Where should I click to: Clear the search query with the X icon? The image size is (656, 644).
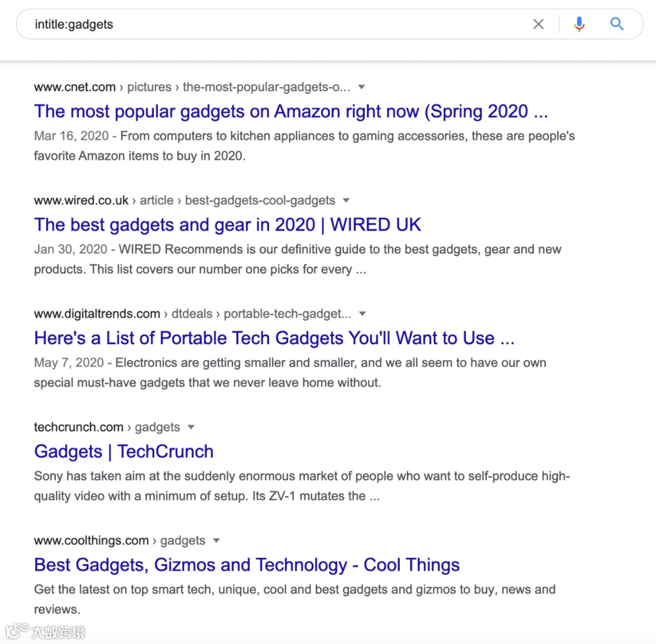tap(538, 24)
